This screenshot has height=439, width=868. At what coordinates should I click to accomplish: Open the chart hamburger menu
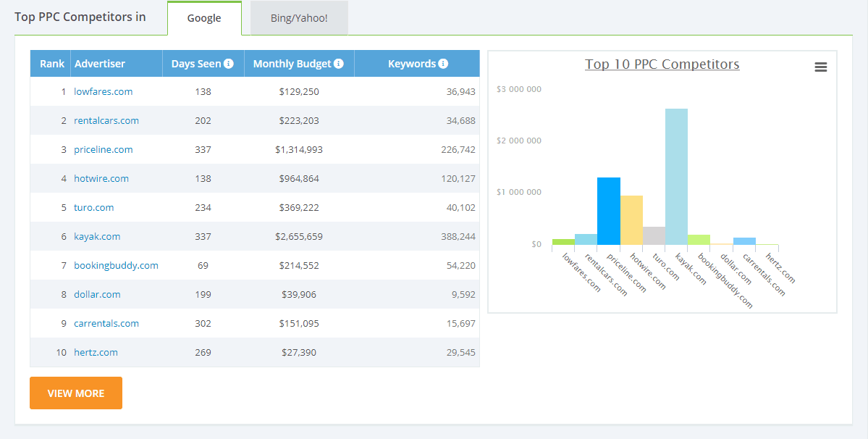tap(820, 67)
